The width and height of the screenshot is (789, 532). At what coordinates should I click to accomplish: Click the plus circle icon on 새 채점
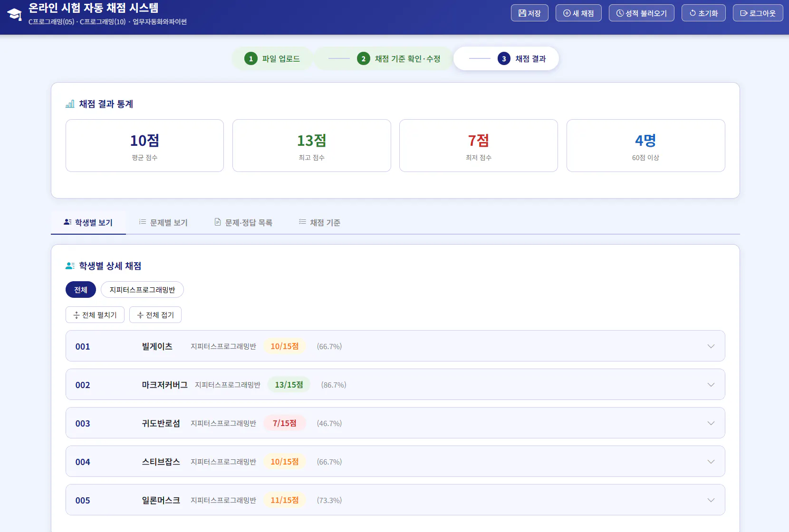click(x=567, y=13)
